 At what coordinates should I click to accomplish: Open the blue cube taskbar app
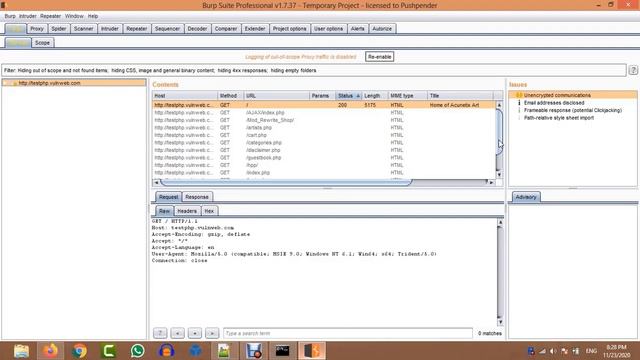tap(196, 351)
